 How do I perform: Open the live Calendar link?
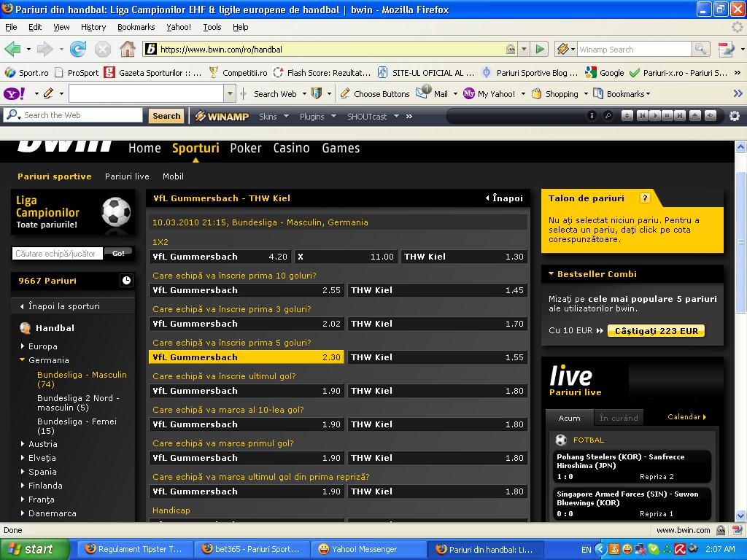pyautogui.click(x=687, y=416)
